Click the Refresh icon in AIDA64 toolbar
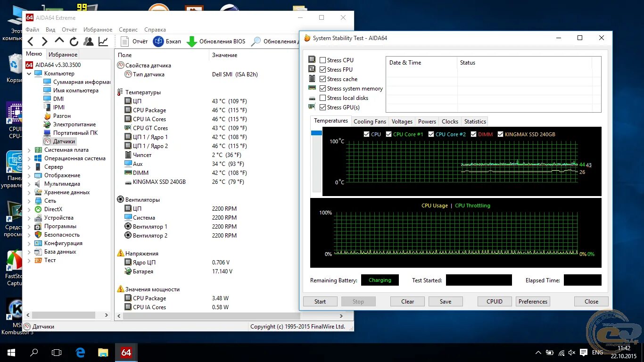The width and height of the screenshot is (644, 362). pos(74,41)
